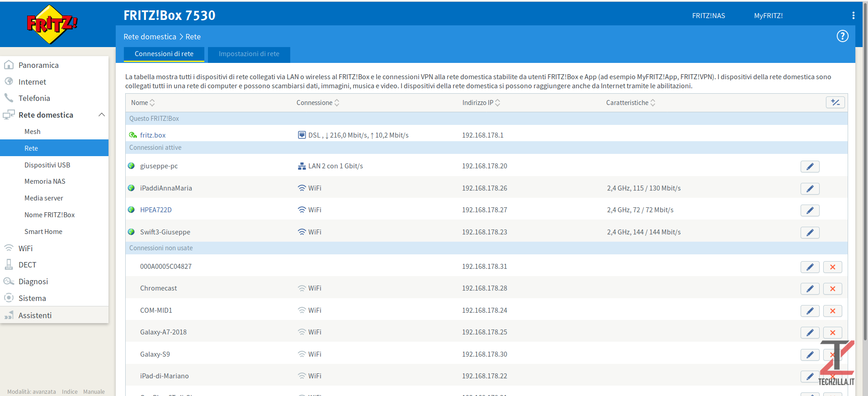
Task: Edit the HPEA722D device entry
Action: pyautogui.click(x=810, y=210)
